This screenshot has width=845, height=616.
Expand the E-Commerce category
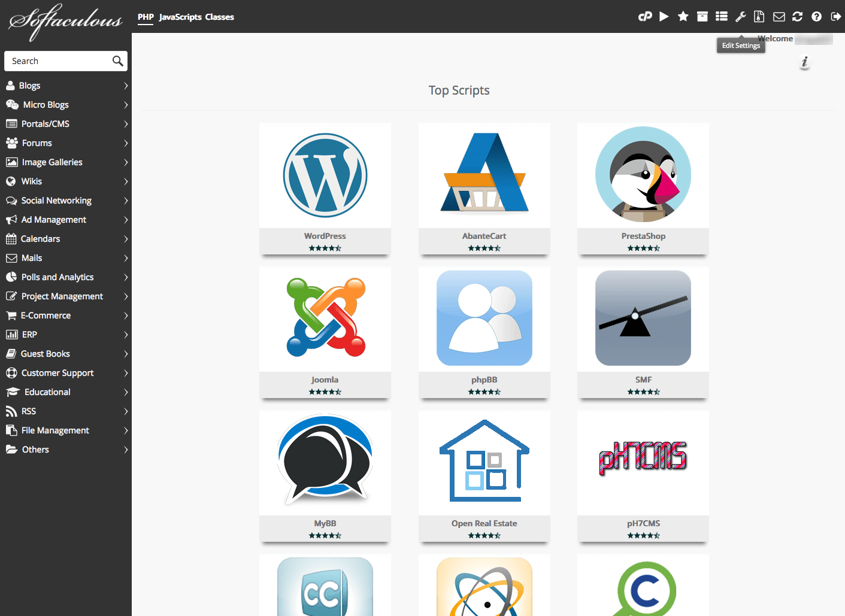coord(66,315)
